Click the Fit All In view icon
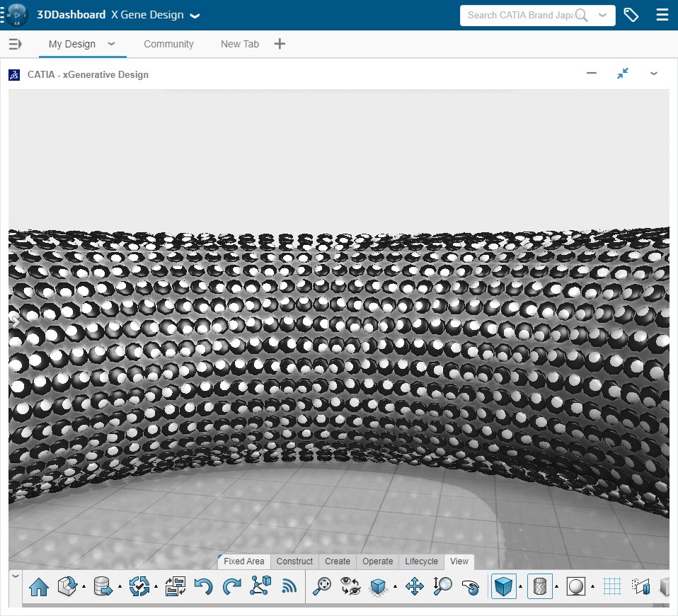 click(x=323, y=586)
